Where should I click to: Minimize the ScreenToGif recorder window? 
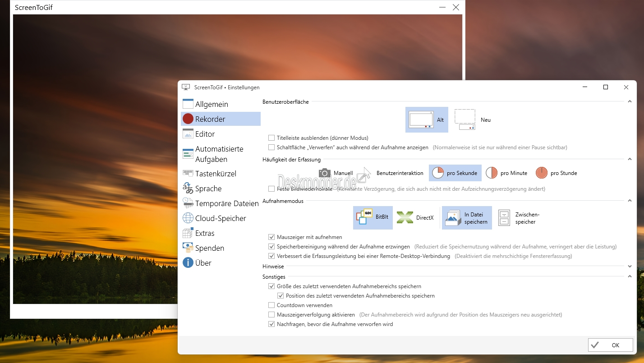(x=442, y=7)
